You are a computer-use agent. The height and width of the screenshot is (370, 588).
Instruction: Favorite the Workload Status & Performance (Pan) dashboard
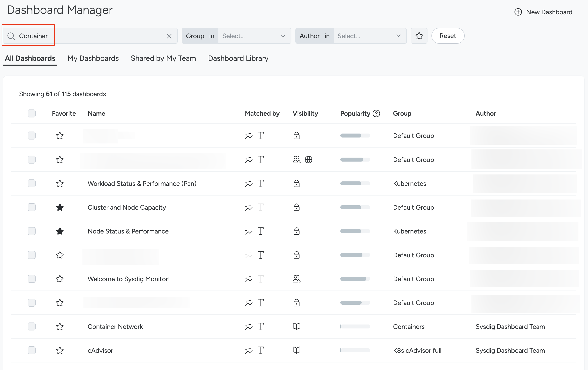pos(60,183)
